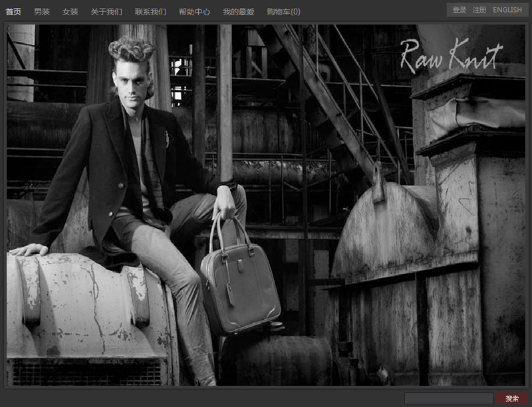This screenshot has width=532, height=407.
Task: Open 我的最爱 favorites page
Action: tap(239, 12)
